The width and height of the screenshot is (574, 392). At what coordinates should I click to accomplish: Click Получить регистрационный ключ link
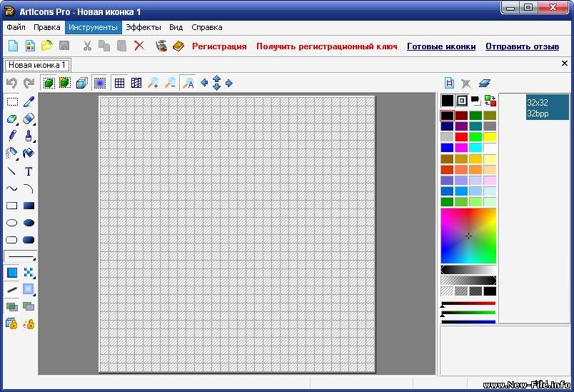click(x=326, y=46)
